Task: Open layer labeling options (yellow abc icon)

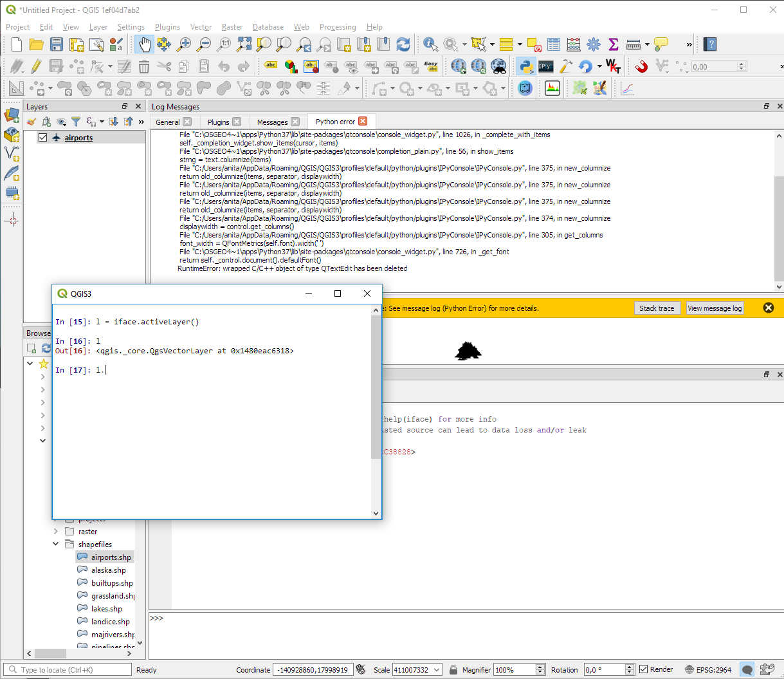Action: (271, 66)
